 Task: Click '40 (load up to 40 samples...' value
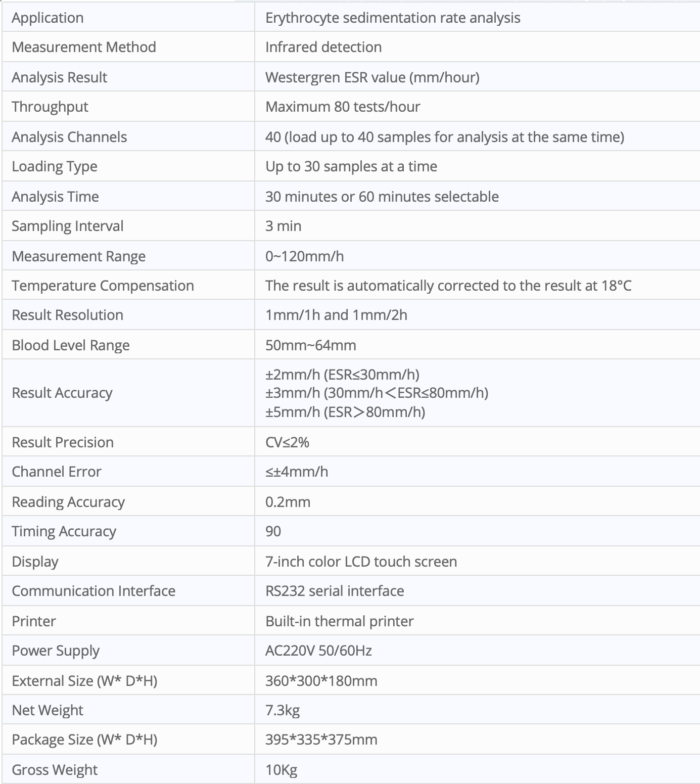pos(445,137)
